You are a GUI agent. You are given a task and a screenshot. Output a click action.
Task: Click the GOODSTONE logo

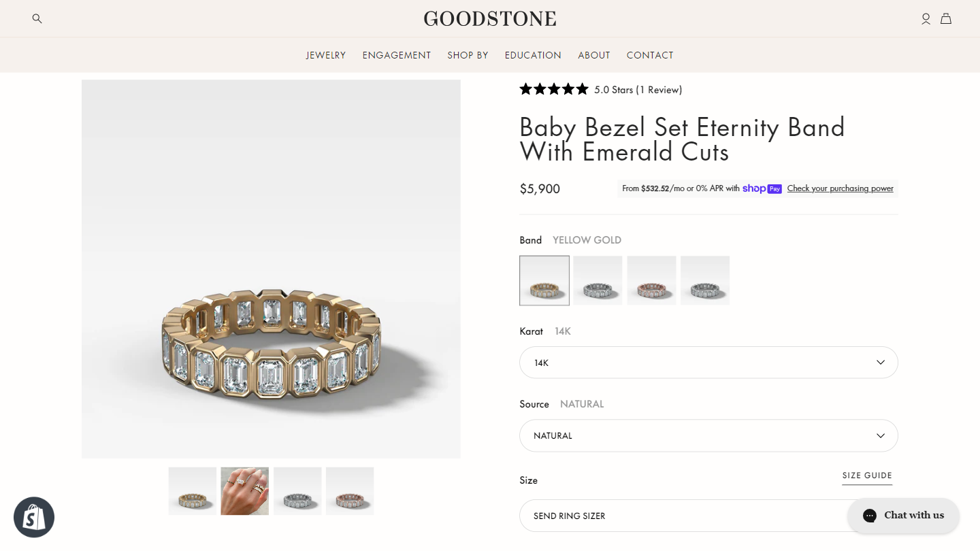(x=490, y=18)
